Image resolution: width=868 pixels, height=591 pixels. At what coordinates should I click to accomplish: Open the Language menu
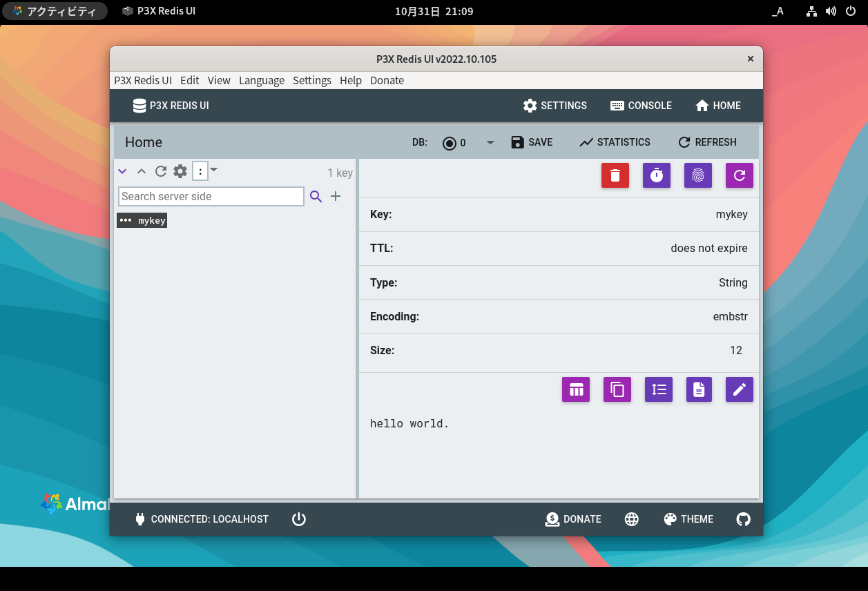point(262,80)
